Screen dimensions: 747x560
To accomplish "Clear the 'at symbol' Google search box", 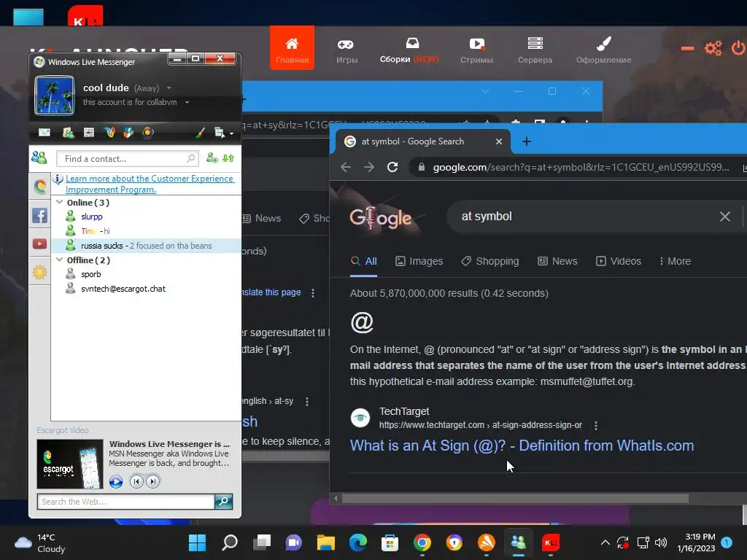I will pyautogui.click(x=724, y=217).
